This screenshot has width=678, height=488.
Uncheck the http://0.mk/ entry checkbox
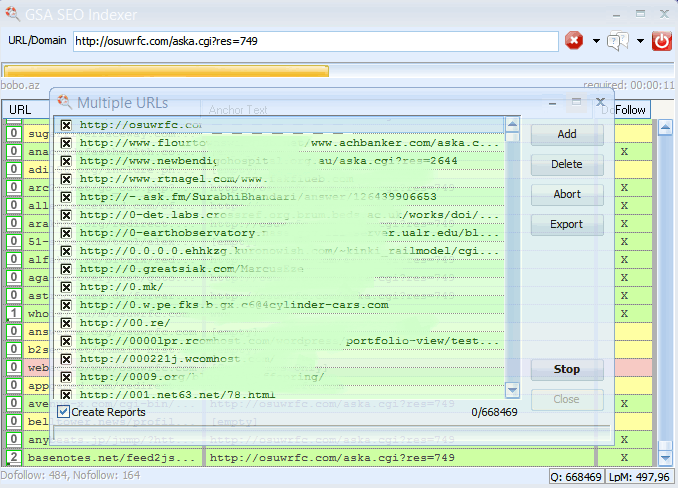(x=66, y=287)
